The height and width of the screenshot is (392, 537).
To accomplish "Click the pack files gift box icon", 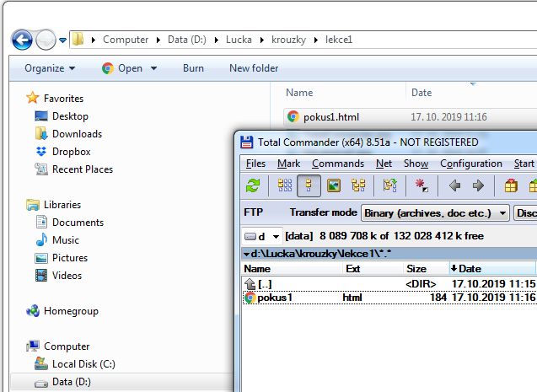I will [x=510, y=185].
